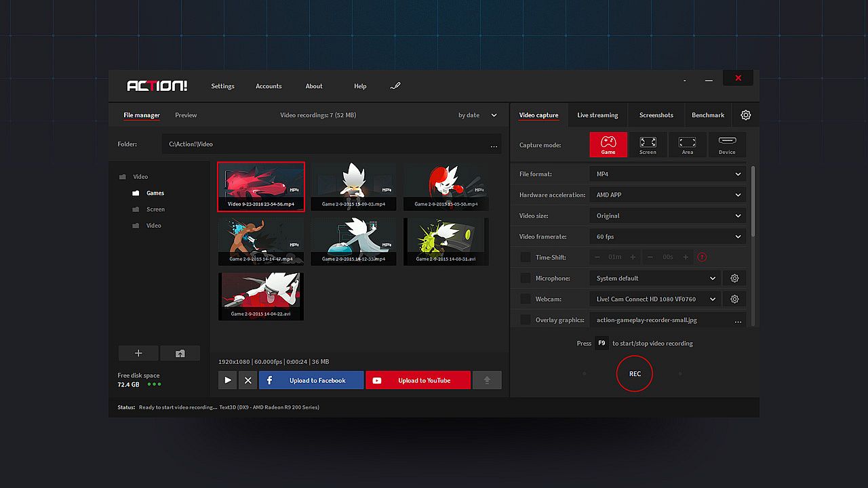Select the Screen folder in tree
The width and height of the screenshot is (868, 488).
(155, 209)
